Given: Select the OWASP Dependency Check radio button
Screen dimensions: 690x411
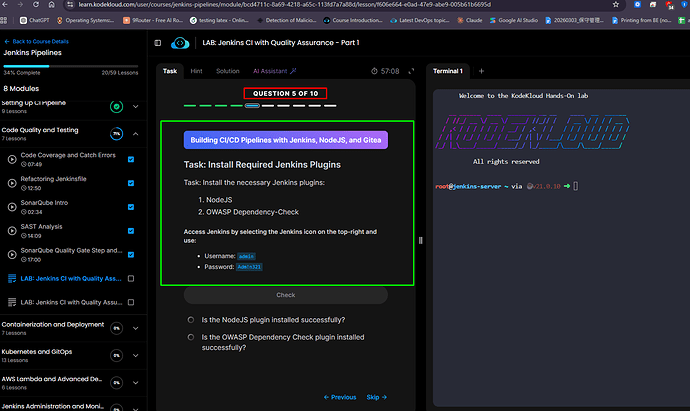Looking at the screenshot, I should coord(191,337).
